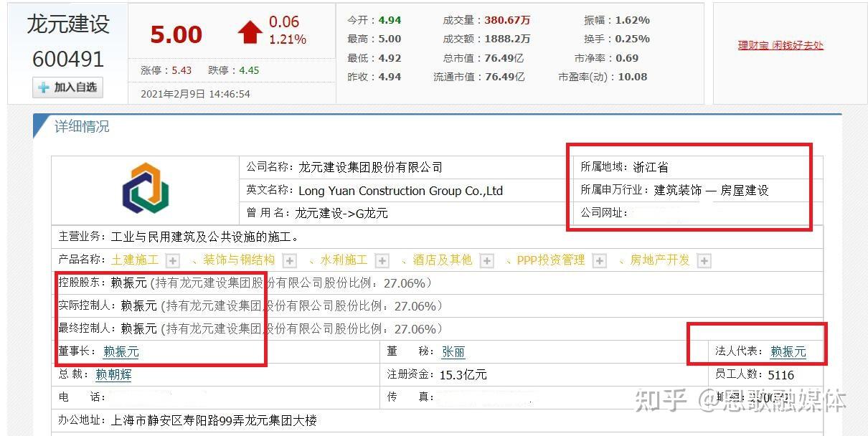Click the 跌停 4.45 value
The image size is (868, 436).
tap(249, 70)
